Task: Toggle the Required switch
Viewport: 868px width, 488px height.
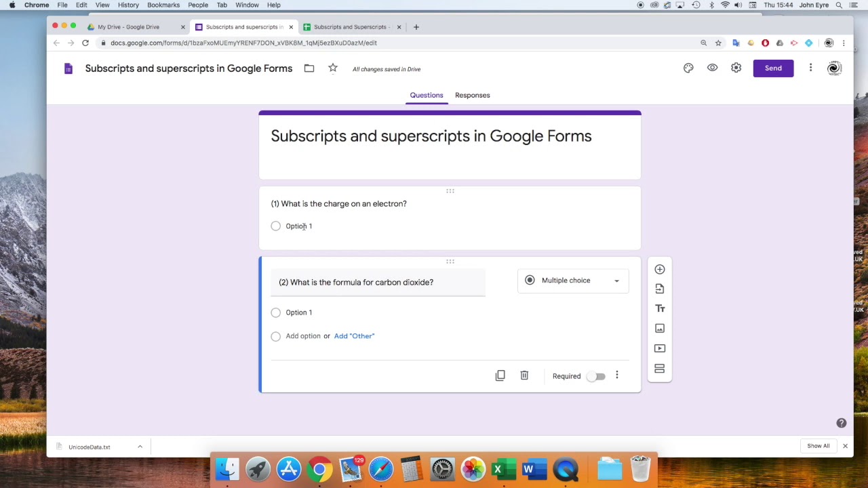Action: [x=596, y=376]
